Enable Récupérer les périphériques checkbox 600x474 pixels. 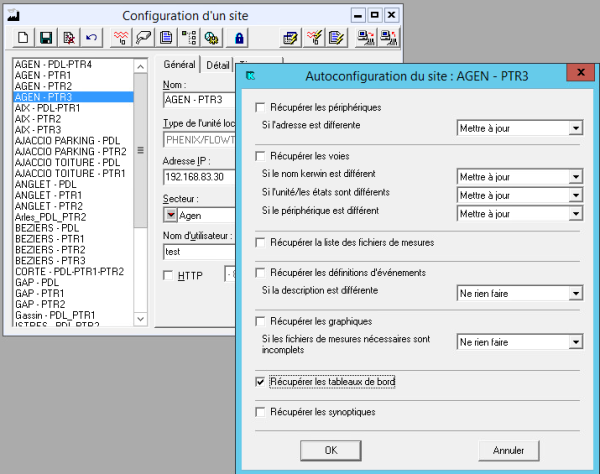coord(261,107)
